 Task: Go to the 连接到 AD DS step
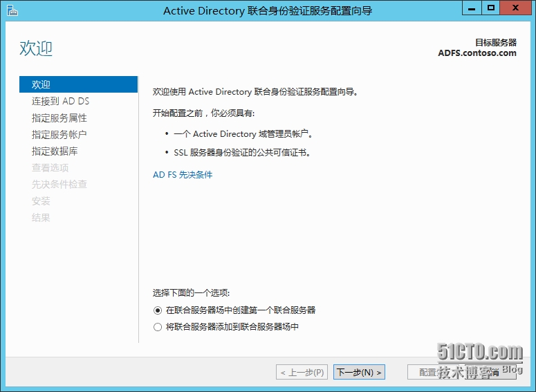pos(60,101)
